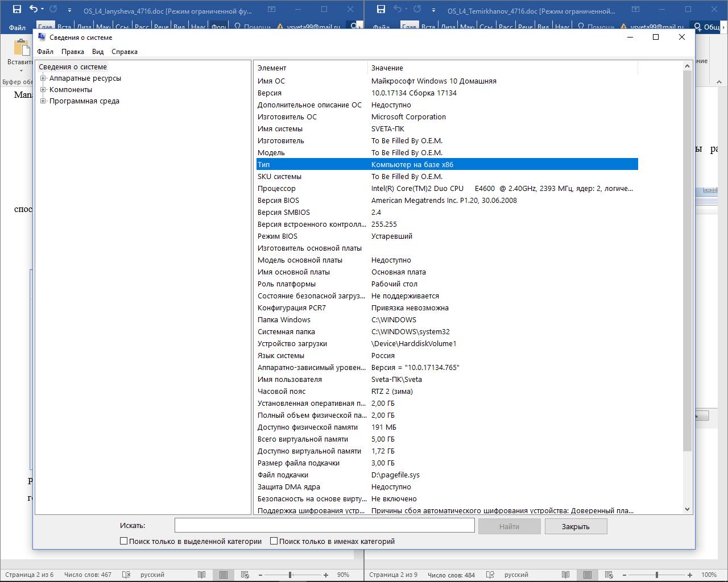Expand the Компоненты tree node
728x582 pixels.
click(x=43, y=90)
